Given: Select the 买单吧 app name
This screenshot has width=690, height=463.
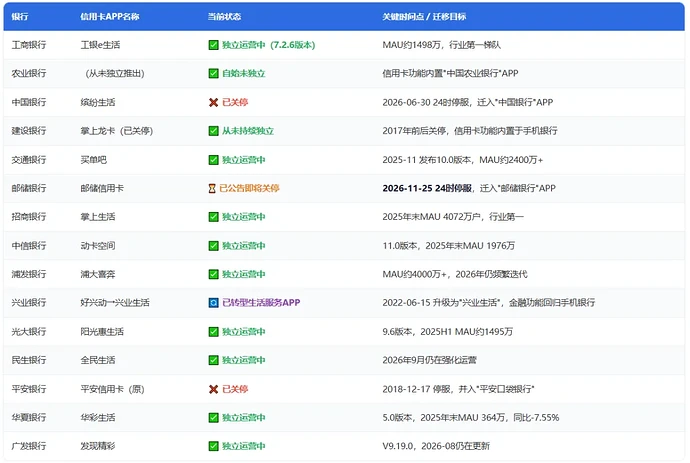Looking at the screenshot, I should click(93, 160).
